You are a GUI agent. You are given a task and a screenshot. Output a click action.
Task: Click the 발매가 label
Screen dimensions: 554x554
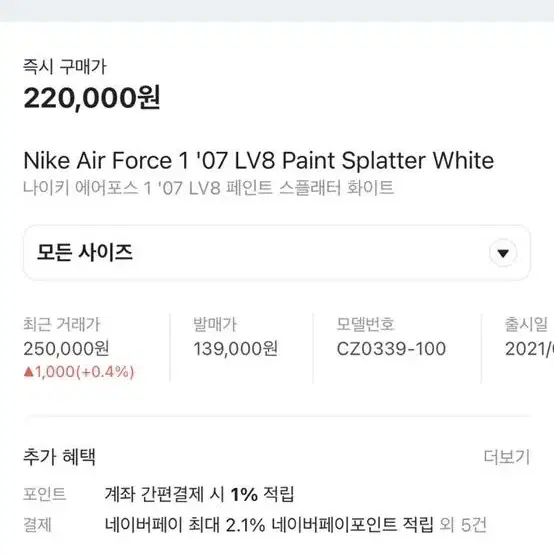215,324
